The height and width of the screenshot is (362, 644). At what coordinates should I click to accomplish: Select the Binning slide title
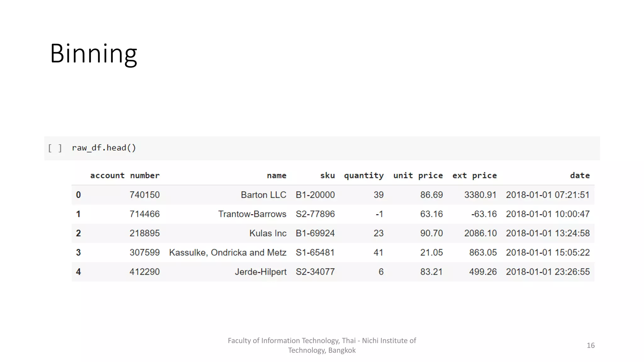coord(93,53)
